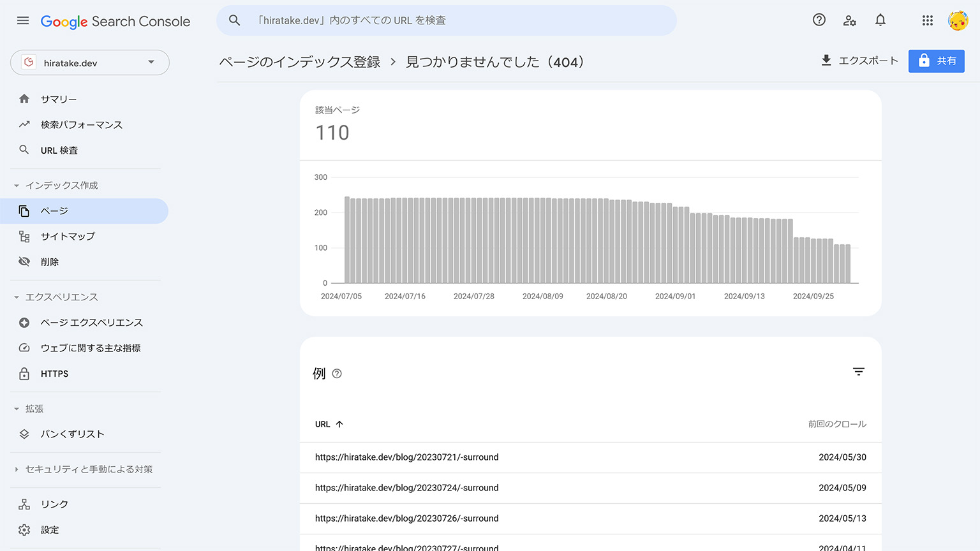Open サイトマップ in sidebar
This screenshot has width=980, height=551.
pyautogui.click(x=84, y=237)
